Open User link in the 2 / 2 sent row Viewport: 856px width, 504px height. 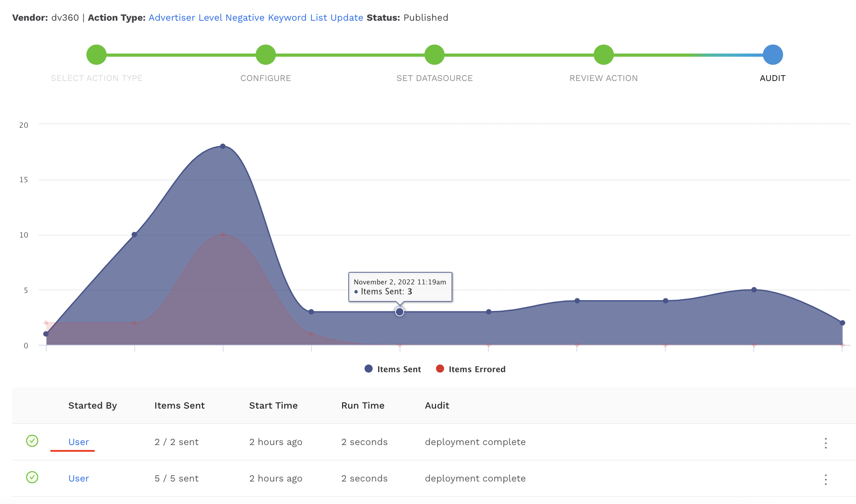coord(78,442)
